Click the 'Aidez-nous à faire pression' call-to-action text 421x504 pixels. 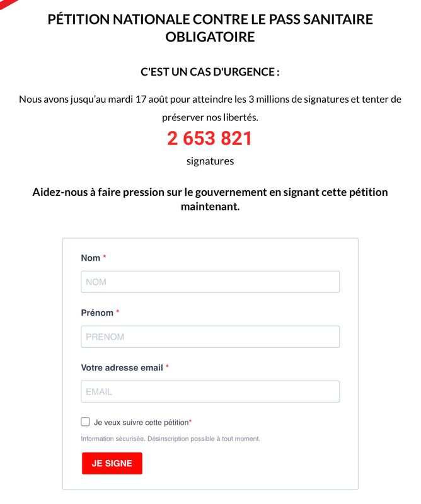click(210, 199)
